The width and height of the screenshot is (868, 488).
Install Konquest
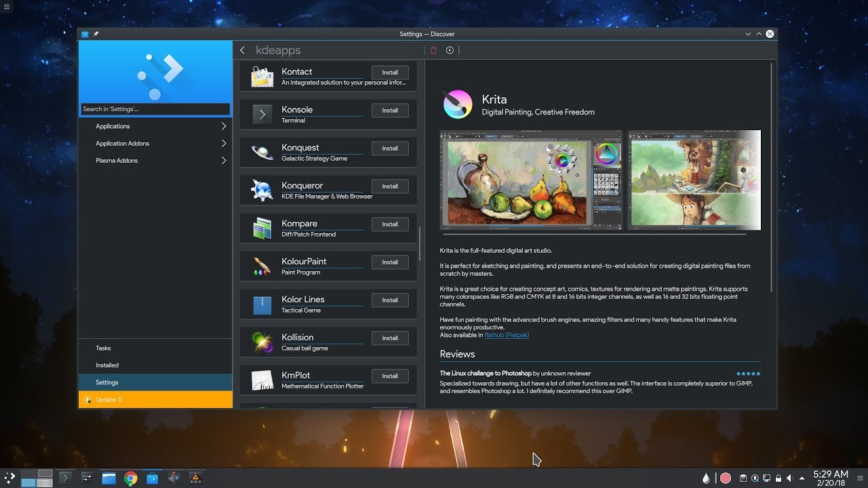pyautogui.click(x=390, y=148)
